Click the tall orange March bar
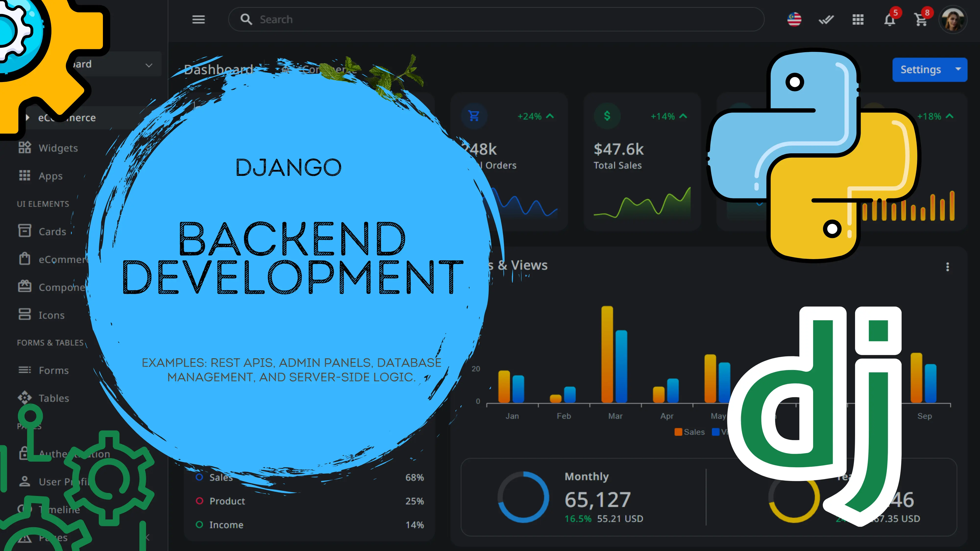 [607, 354]
